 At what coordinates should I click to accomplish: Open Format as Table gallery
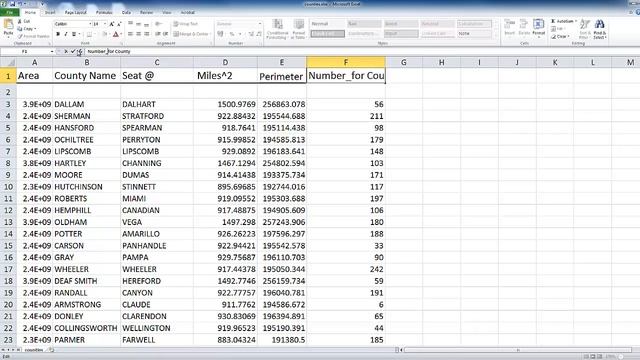click(298, 29)
